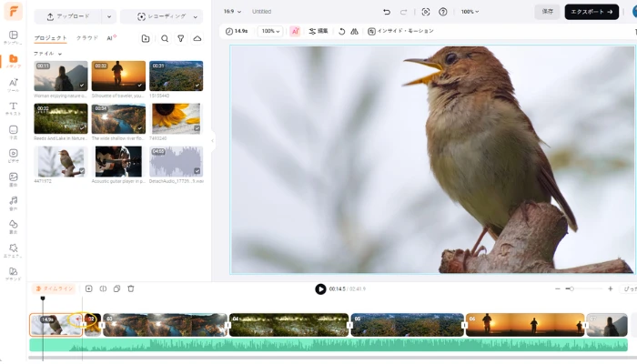637x364 pixels.
Task: Open the AI tools panel in the sidebar
Action: point(13,84)
